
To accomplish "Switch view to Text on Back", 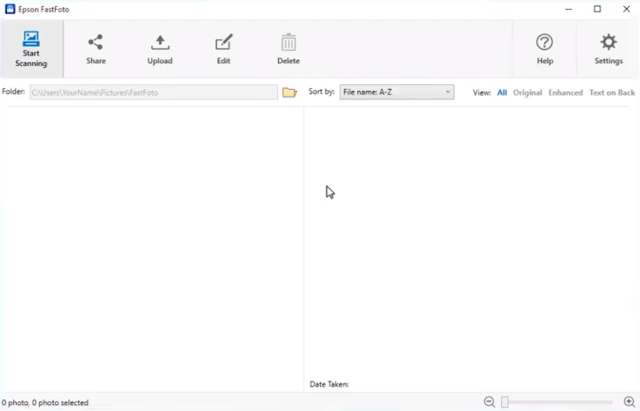I will pos(612,93).
